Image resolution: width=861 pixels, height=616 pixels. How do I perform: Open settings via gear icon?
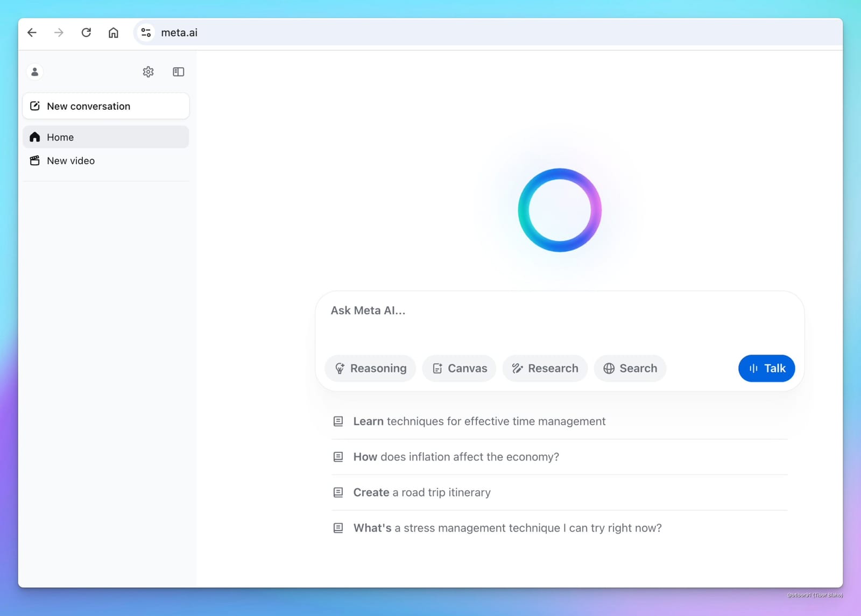pyautogui.click(x=148, y=72)
